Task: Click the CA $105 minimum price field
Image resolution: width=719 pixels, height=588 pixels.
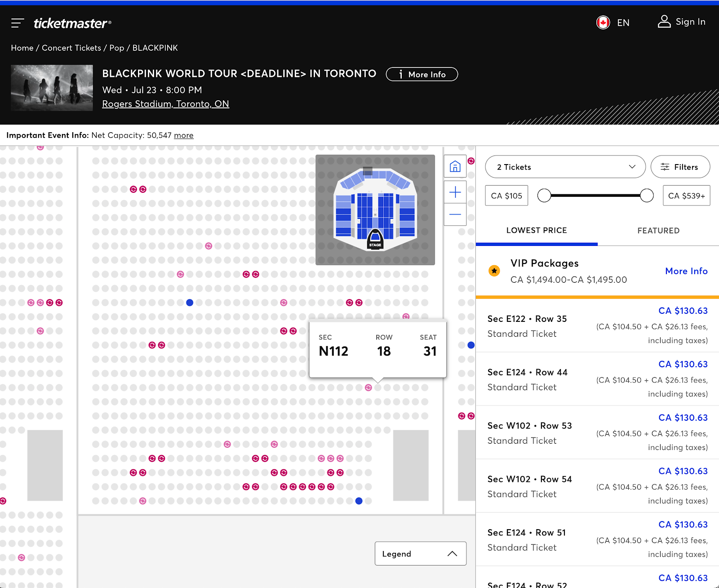Action: click(506, 196)
